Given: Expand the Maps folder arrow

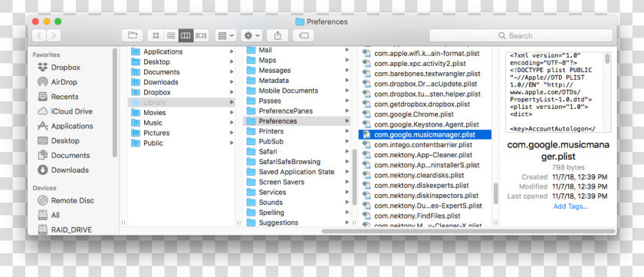Looking at the screenshot, I should [x=347, y=61].
